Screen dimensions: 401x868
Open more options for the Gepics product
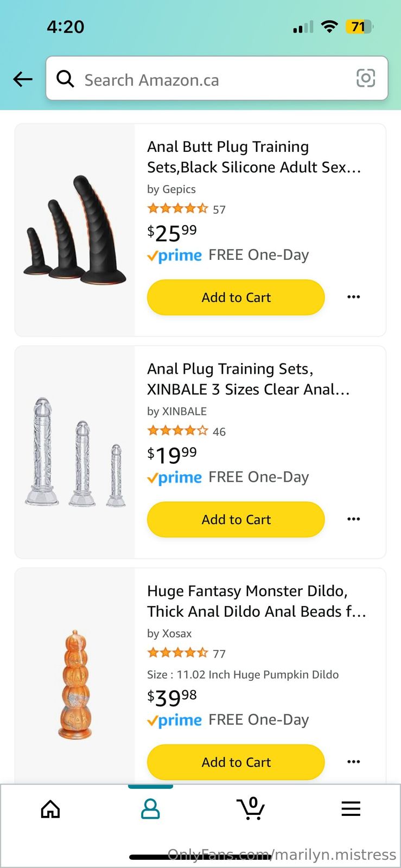[353, 297]
